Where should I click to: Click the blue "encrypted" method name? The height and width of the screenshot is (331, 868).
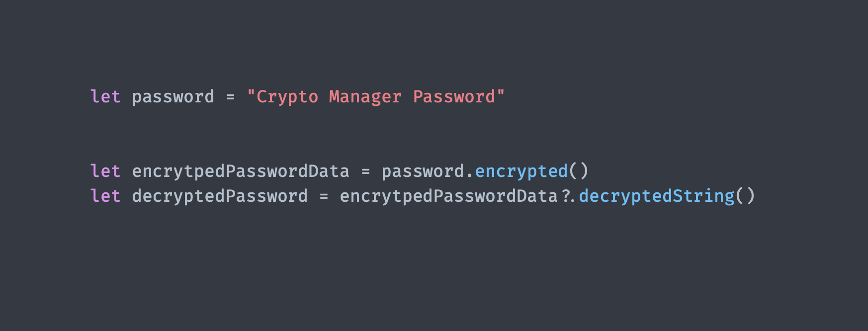click(x=521, y=171)
